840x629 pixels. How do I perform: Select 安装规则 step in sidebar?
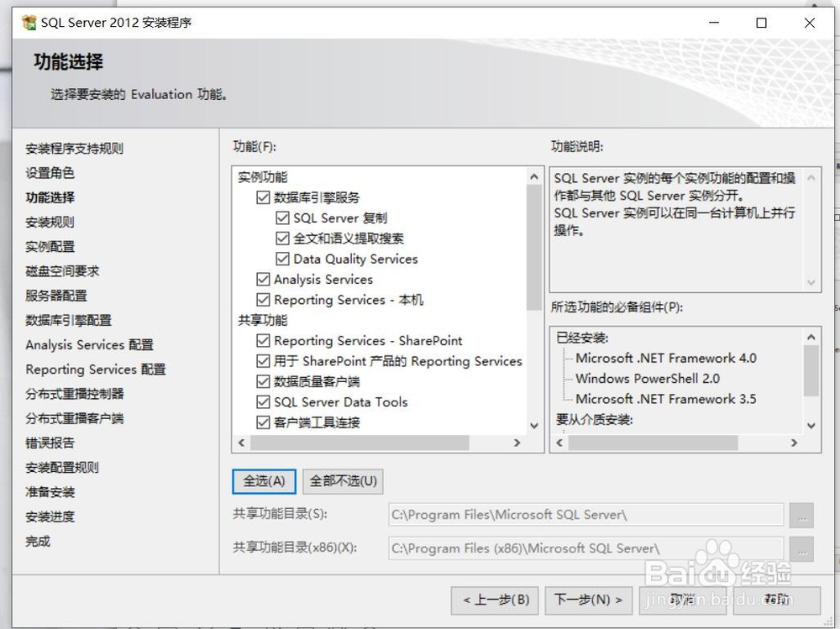[x=50, y=223]
